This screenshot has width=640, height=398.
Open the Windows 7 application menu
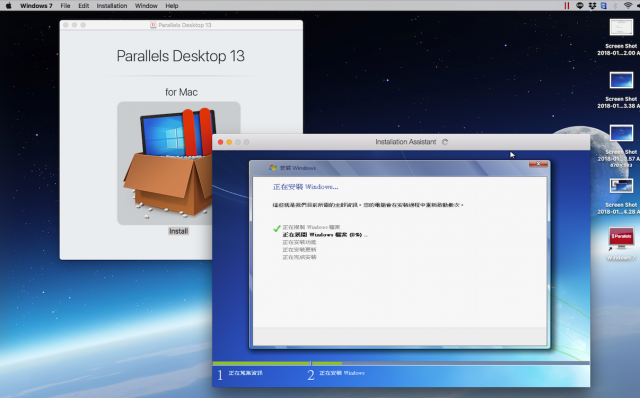(36, 6)
